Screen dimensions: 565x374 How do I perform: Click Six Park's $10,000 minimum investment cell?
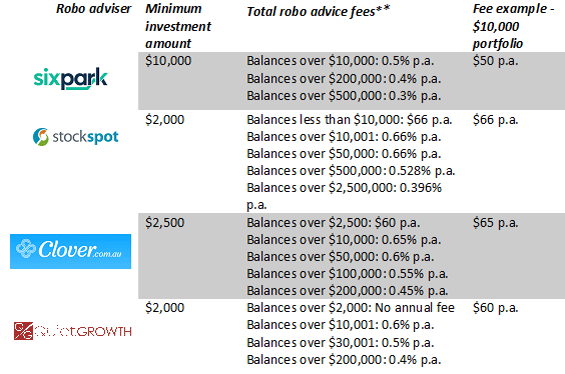(168, 61)
